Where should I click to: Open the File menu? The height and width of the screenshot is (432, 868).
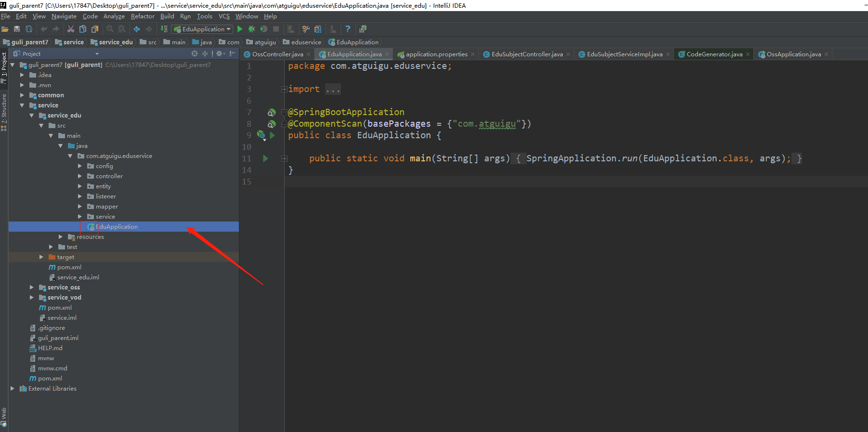pos(5,16)
